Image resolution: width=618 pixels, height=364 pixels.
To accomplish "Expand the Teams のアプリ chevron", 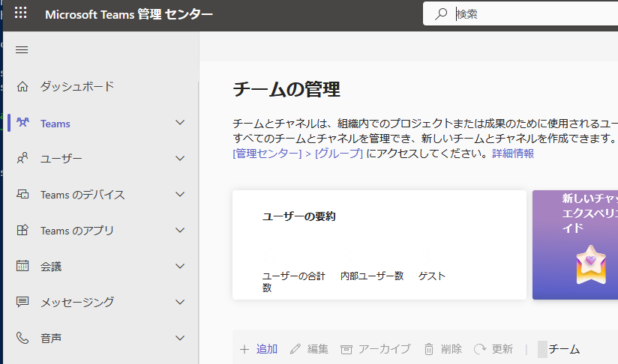I will point(180,230).
